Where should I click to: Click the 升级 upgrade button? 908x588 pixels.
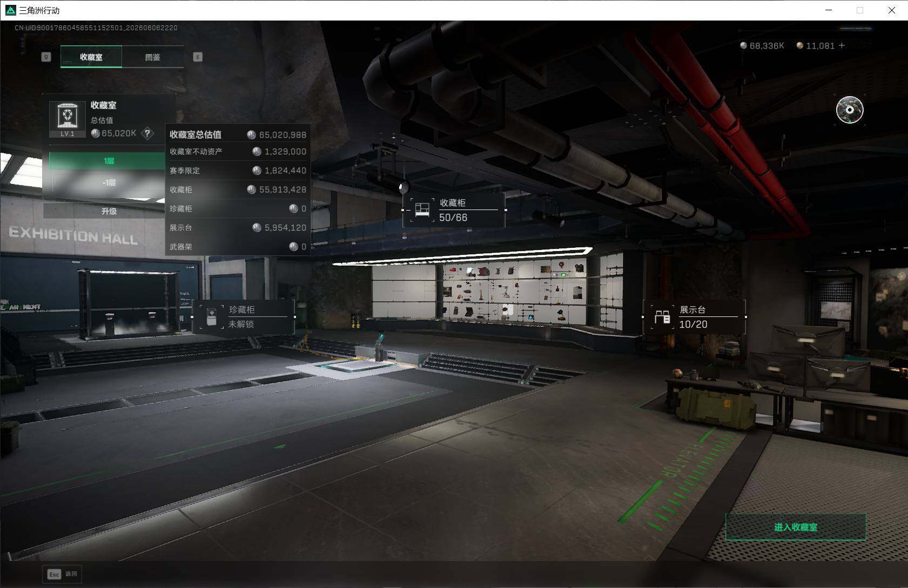pyautogui.click(x=109, y=211)
